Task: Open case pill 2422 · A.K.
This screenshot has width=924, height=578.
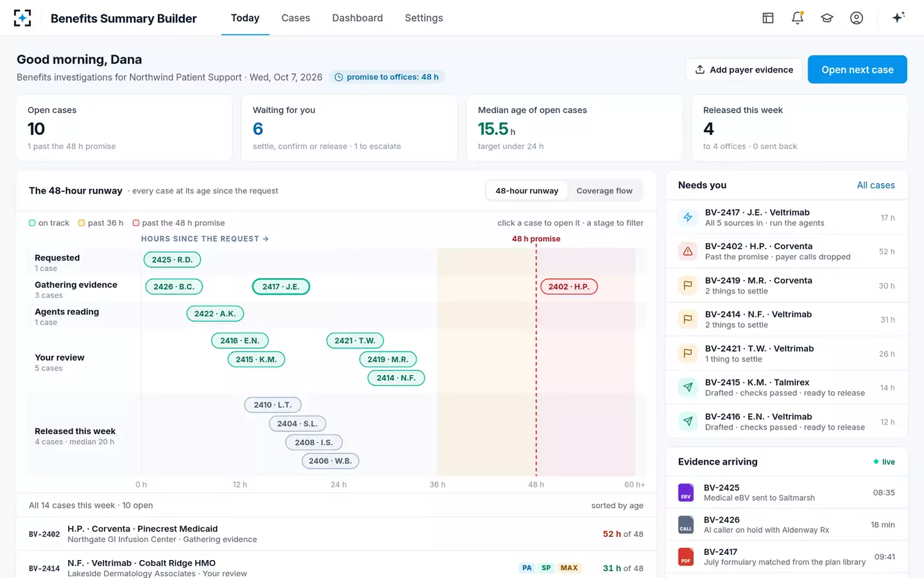Action: click(215, 313)
